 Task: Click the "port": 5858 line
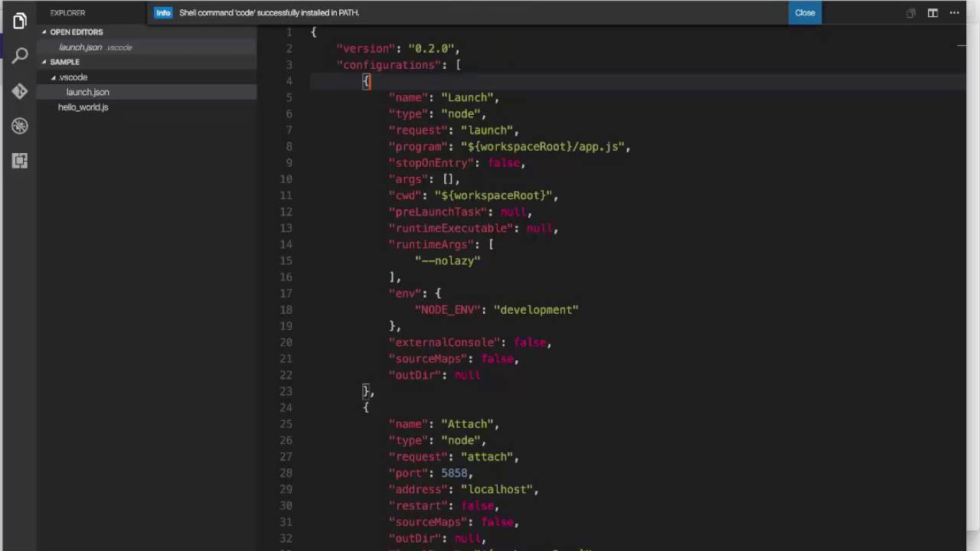click(x=431, y=473)
